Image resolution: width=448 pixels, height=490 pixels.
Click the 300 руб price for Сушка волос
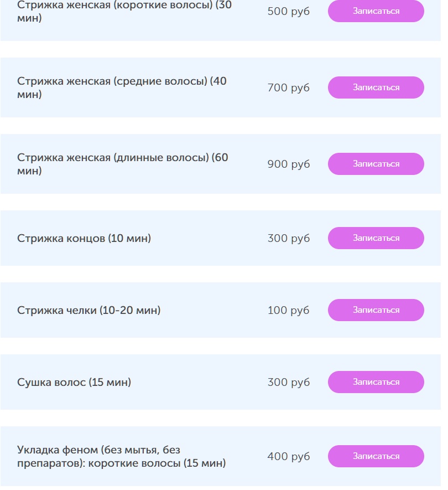[289, 382]
